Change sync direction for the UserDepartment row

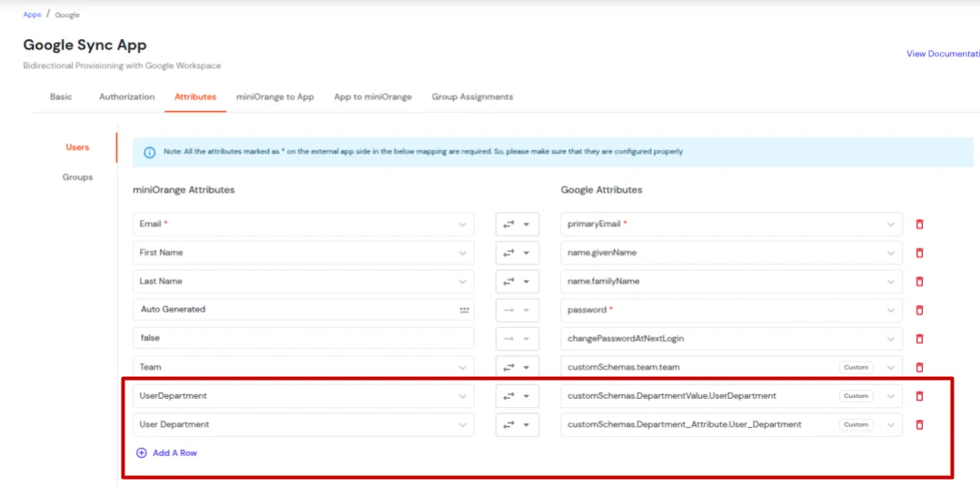pos(518,396)
